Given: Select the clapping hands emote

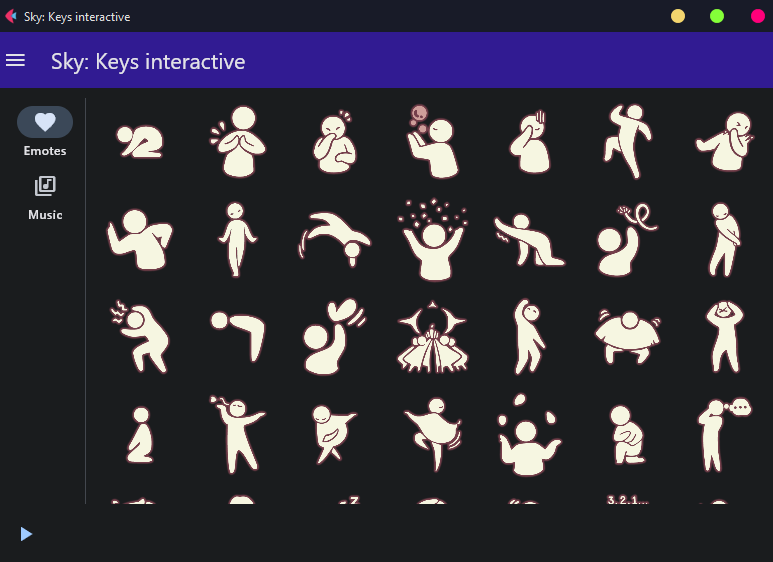Looking at the screenshot, I should [238, 141].
